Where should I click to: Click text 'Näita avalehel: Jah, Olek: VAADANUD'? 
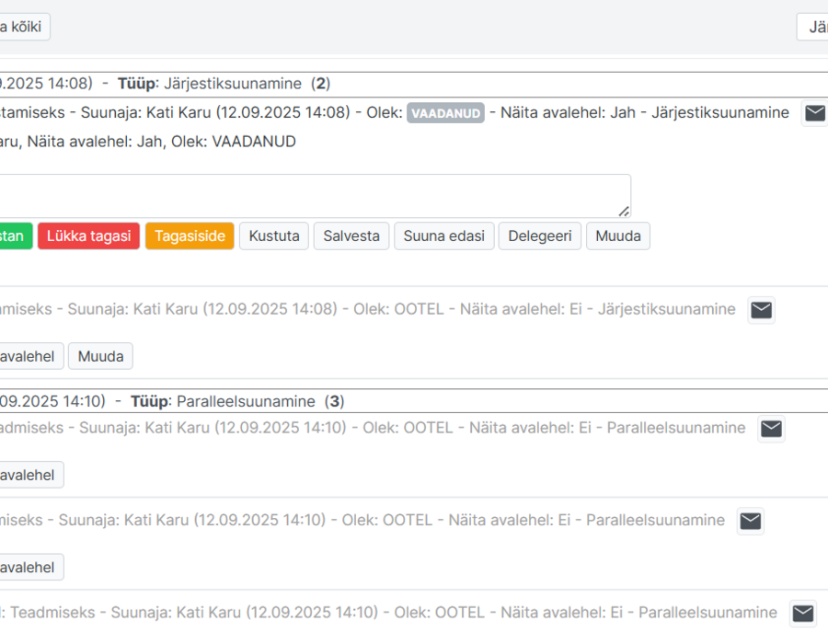tap(162, 142)
